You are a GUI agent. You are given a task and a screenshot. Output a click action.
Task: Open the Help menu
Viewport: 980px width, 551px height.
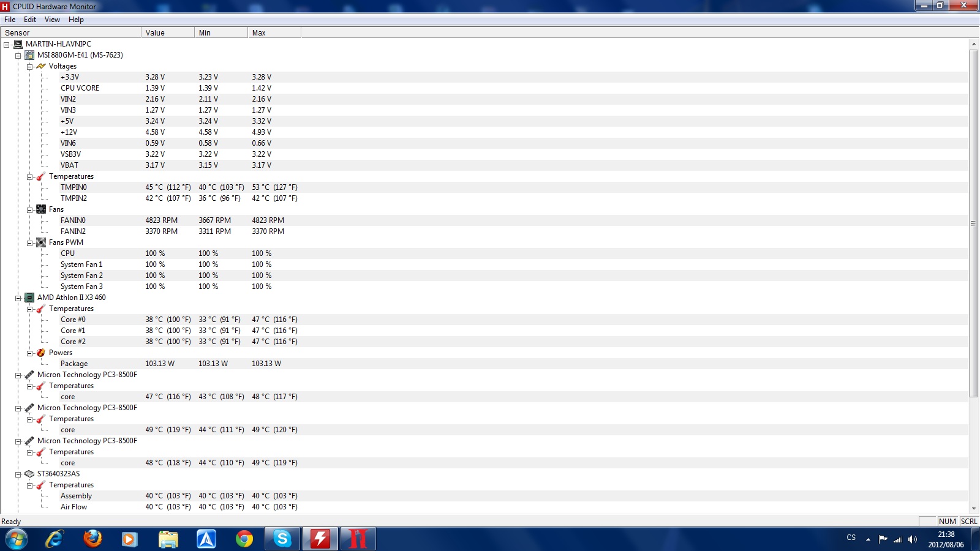76,20
